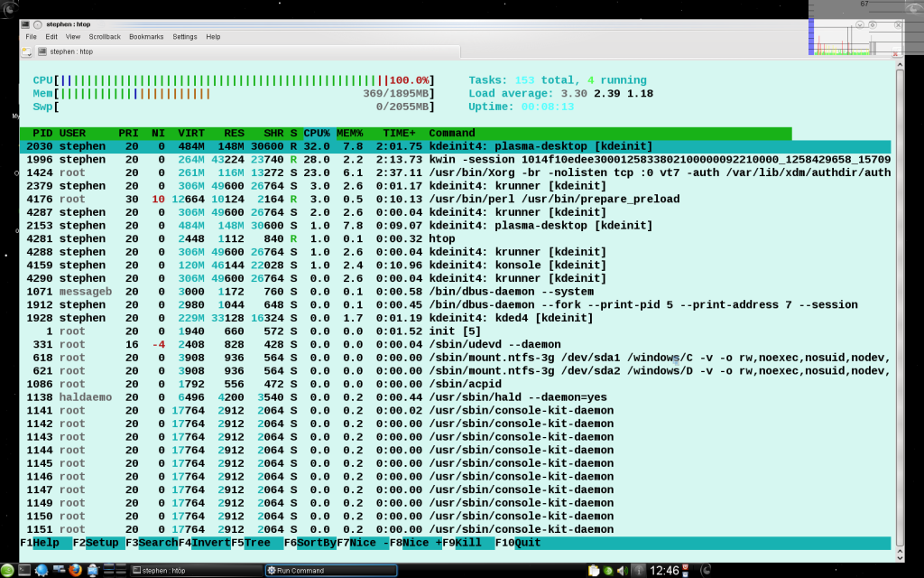Click the on-all-desktops pin button in titlebar
Viewport: 924px width, 578px height.
pyautogui.click(x=38, y=24)
